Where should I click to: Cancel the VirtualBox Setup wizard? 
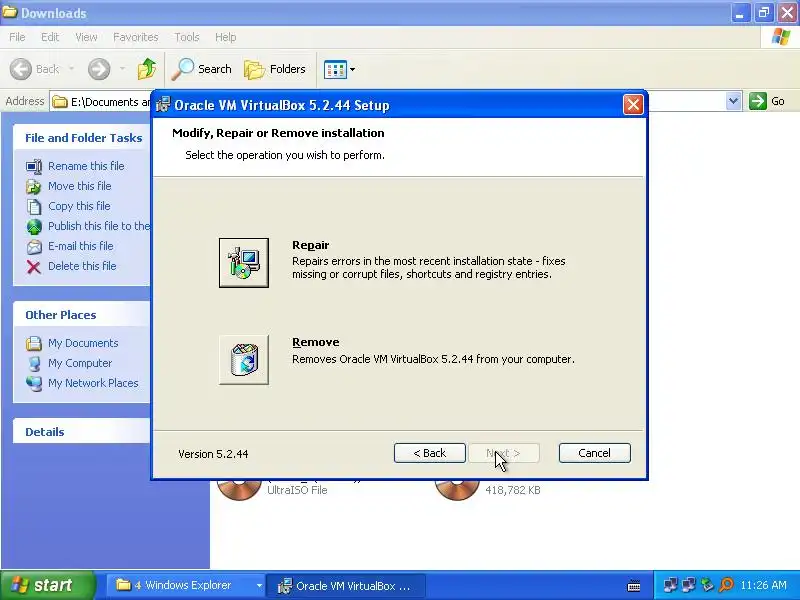[x=594, y=453]
